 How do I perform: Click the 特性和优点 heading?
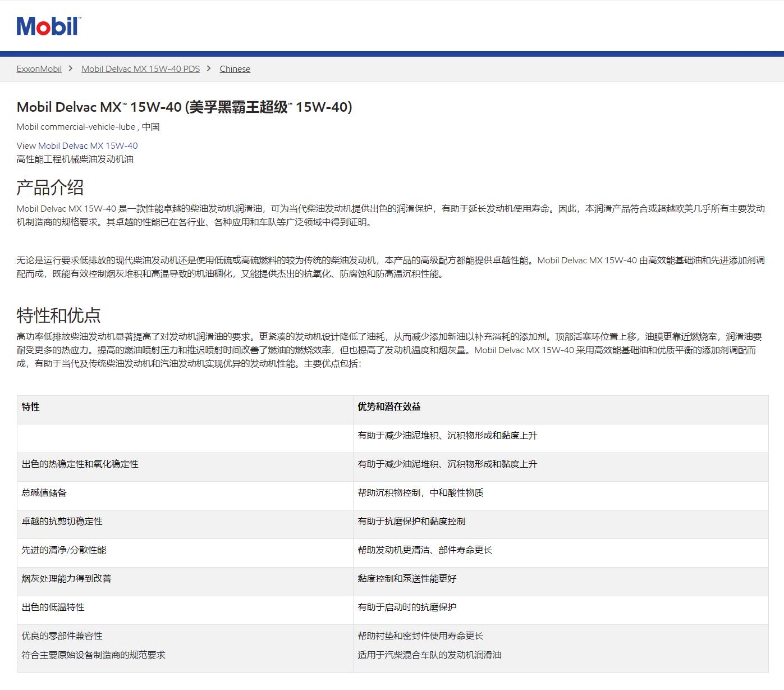pyautogui.click(x=58, y=316)
